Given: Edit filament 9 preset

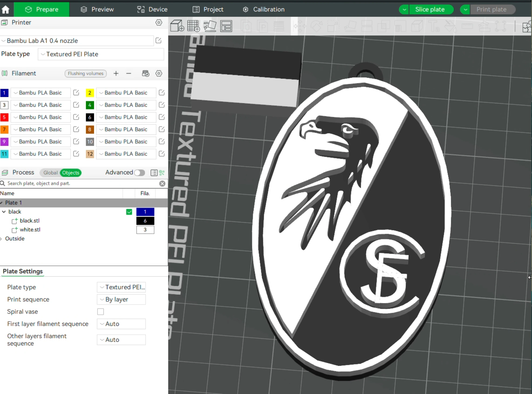Looking at the screenshot, I should coord(76,142).
